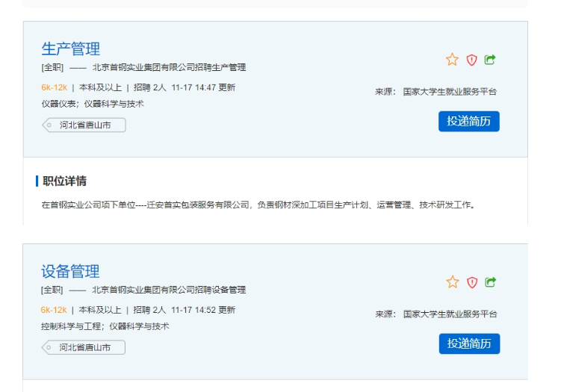Click the green share icon for 设备管理
561x392 pixels.
tap(490, 282)
